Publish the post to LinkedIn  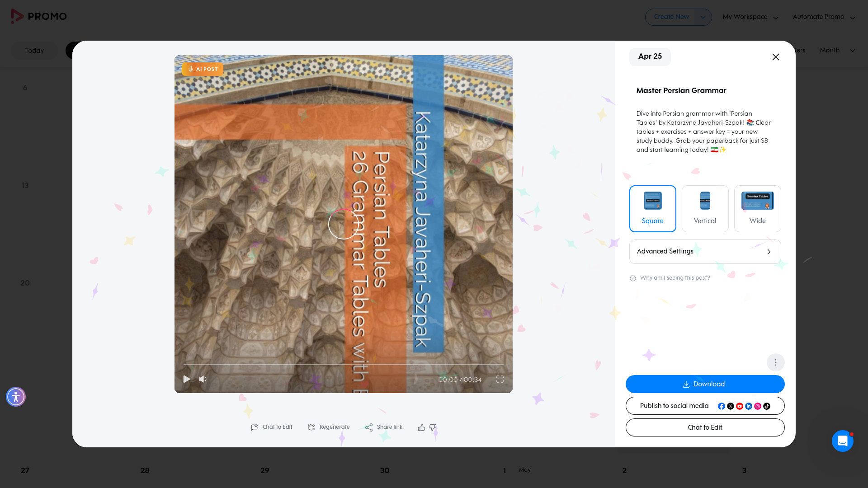[749, 406]
